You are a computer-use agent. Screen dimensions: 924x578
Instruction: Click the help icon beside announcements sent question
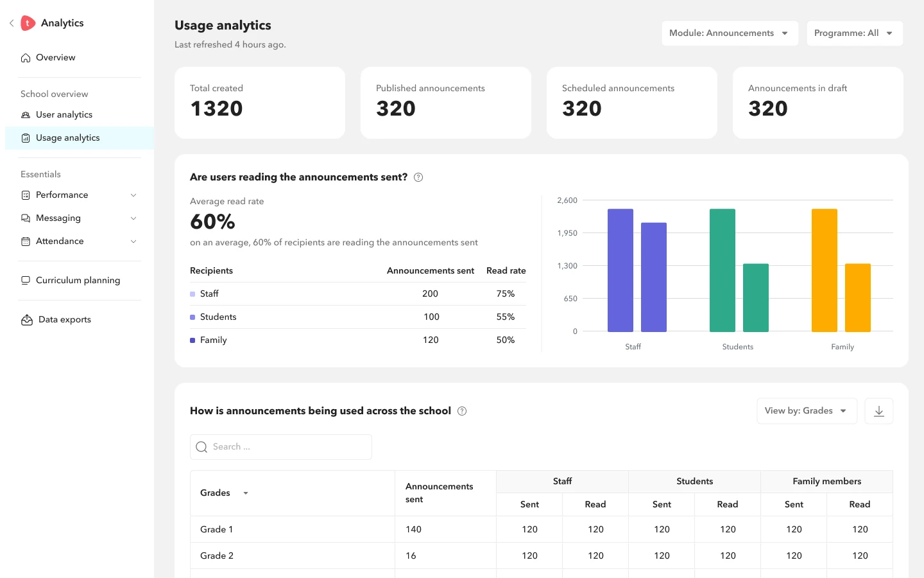(x=418, y=177)
